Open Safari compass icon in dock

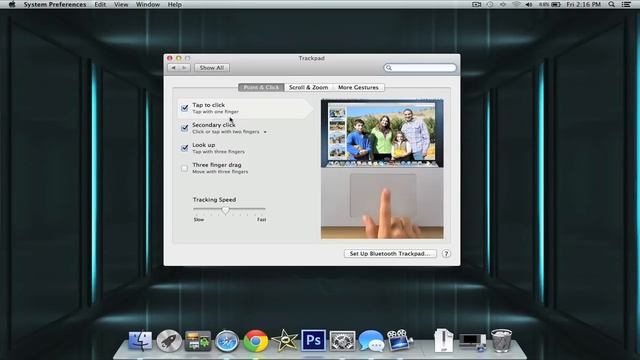pos(227,341)
